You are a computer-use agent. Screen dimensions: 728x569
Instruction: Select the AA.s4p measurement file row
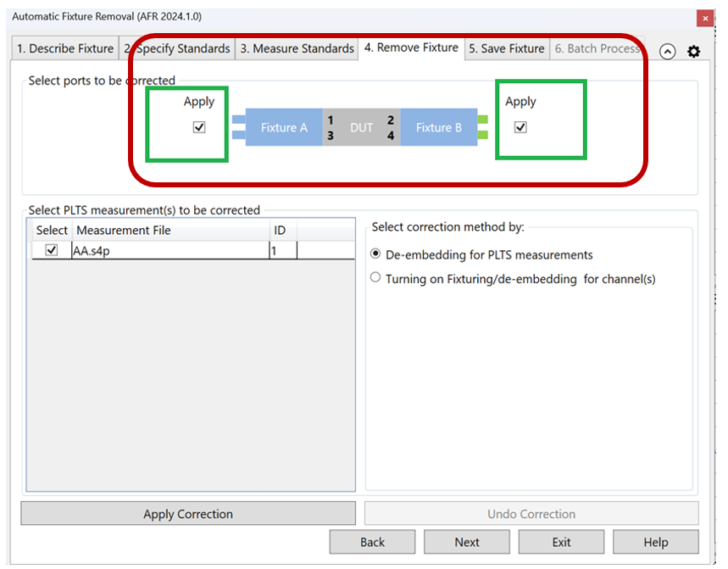click(169, 250)
